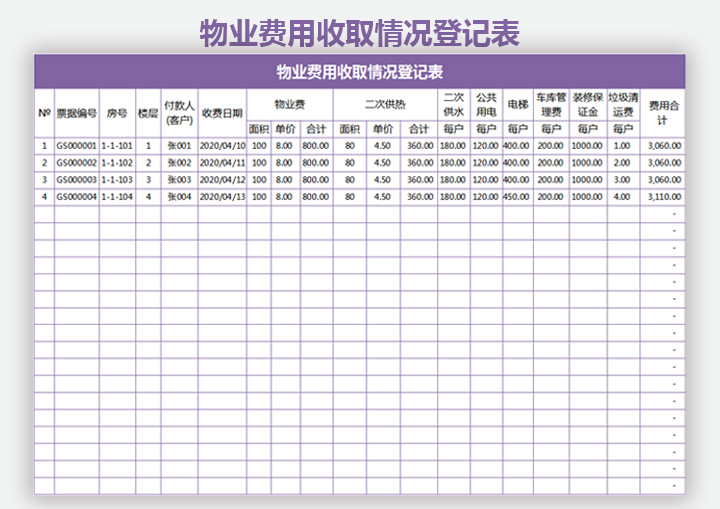Select payer cell 张001
The height and width of the screenshot is (509, 720).
179,146
